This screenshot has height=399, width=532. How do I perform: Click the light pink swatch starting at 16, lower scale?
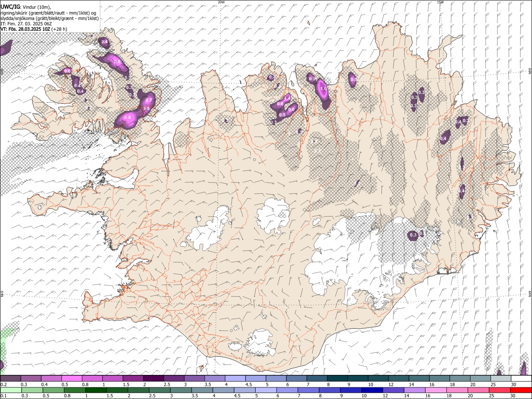click(x=436, y=390)
